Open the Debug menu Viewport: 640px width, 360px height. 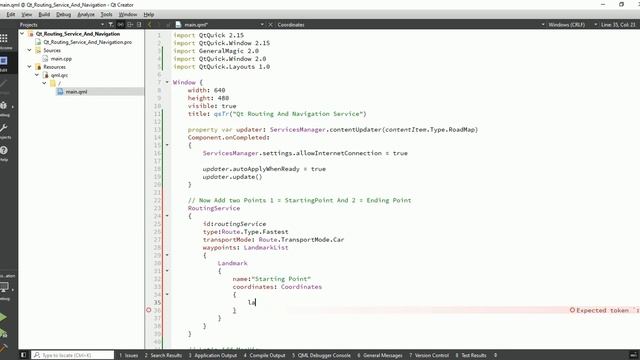pyautogui.click(x=63, y=14)
